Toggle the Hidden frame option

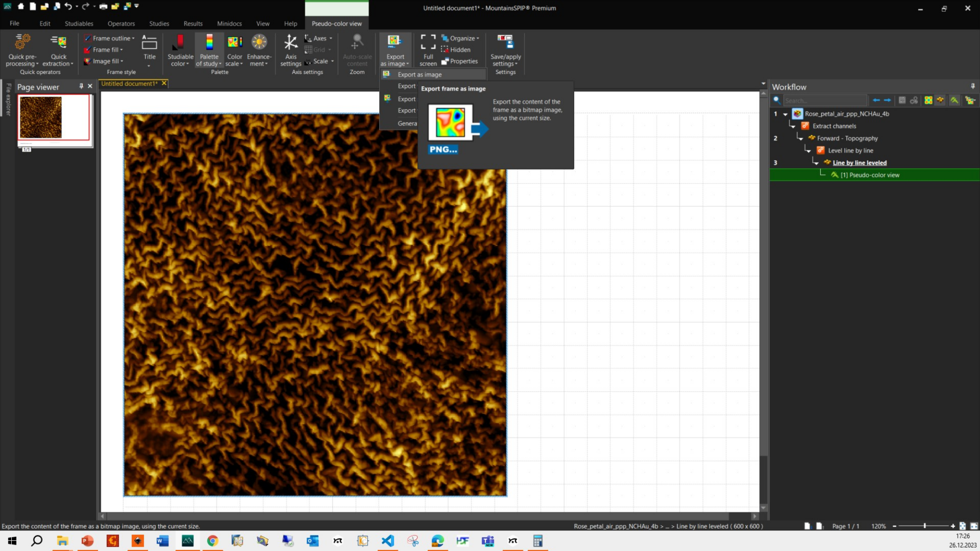(x=456, y=49)
